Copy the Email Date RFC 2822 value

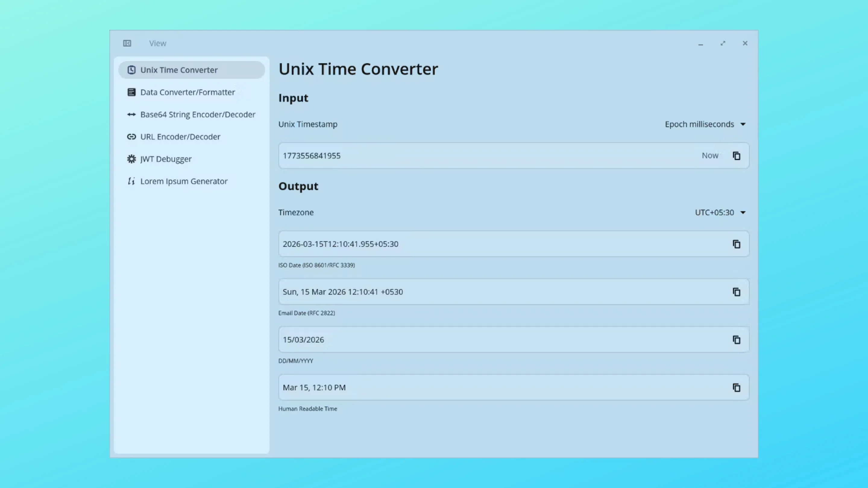point(736,292)
